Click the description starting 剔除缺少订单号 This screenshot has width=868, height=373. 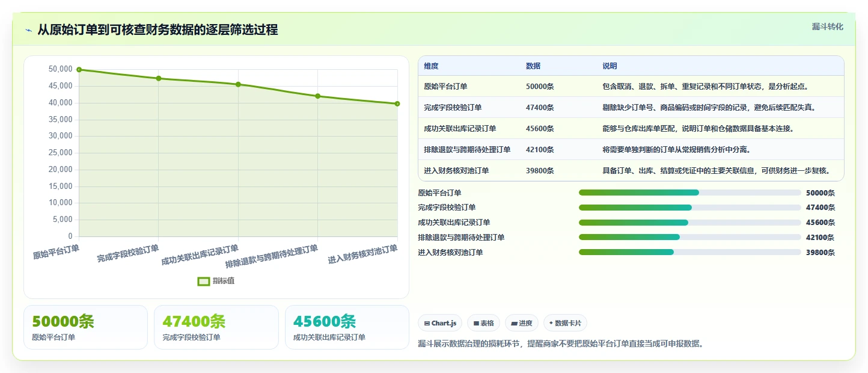tap(709, 108)
